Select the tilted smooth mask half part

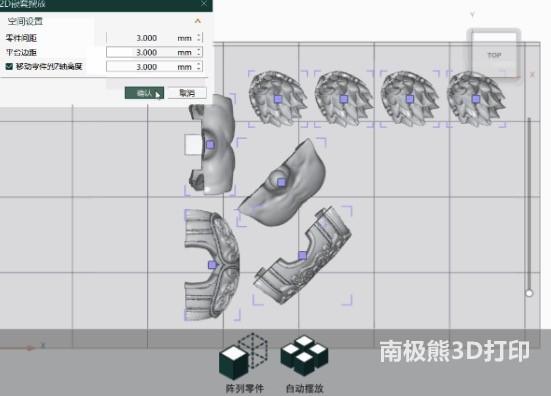(x=281, y=182)
